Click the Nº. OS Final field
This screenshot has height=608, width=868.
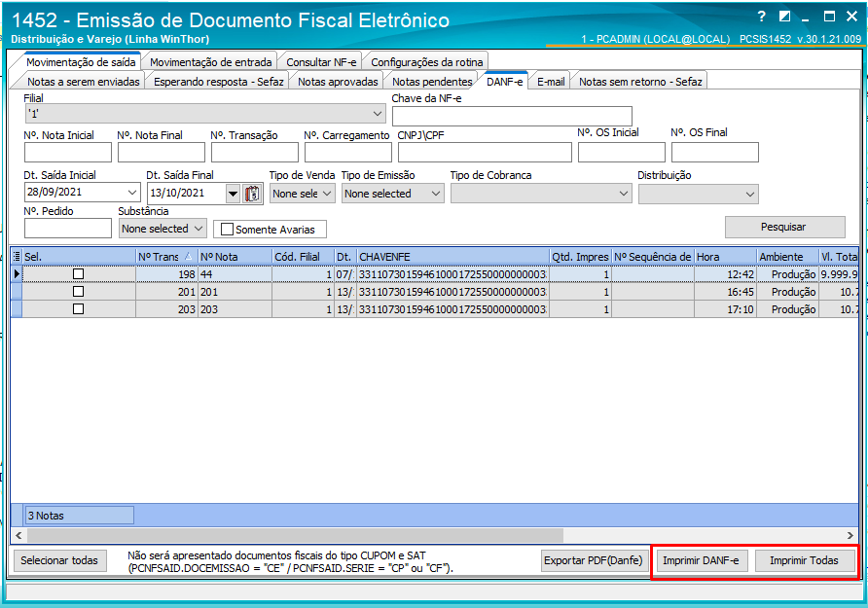pyautogui.click(x=715, y=152)
